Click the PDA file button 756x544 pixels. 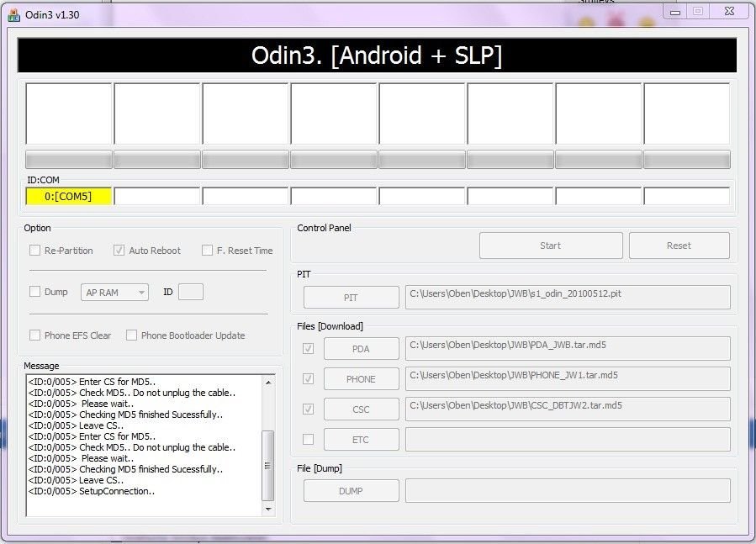(x=361, y=349)
